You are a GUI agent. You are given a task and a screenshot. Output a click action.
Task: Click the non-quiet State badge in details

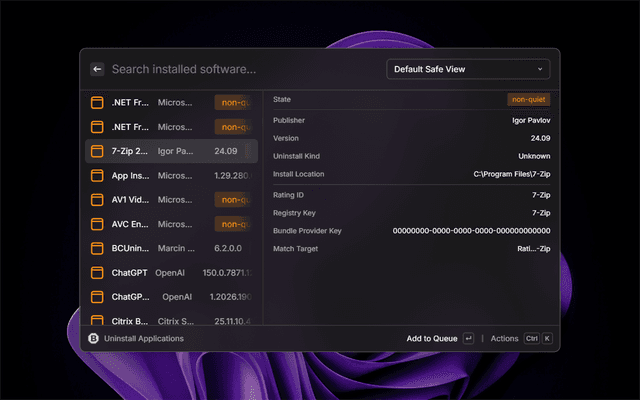(529, 99)
